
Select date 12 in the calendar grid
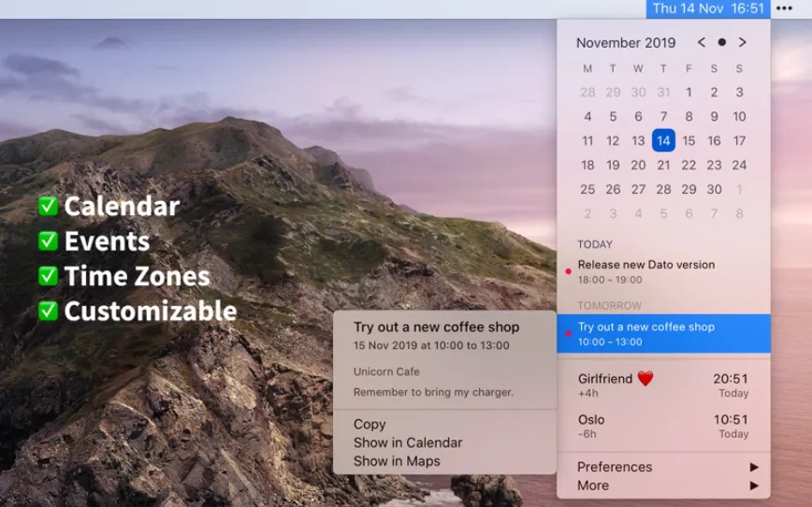click(x=613, y=141)
